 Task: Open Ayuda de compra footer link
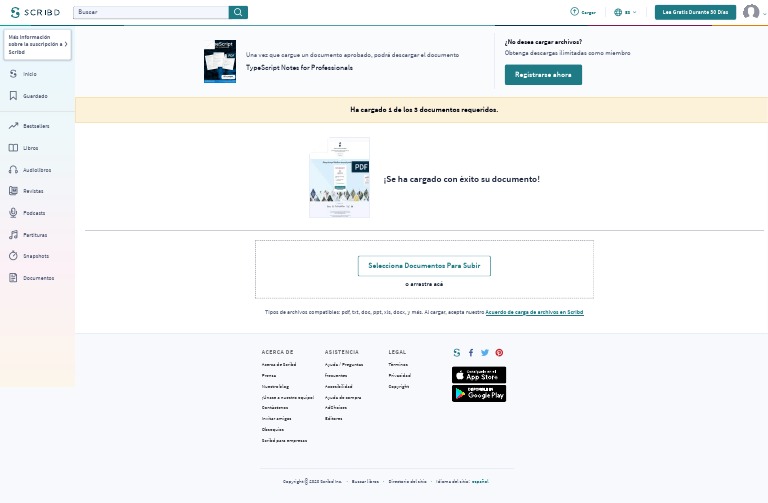[343, 398]
